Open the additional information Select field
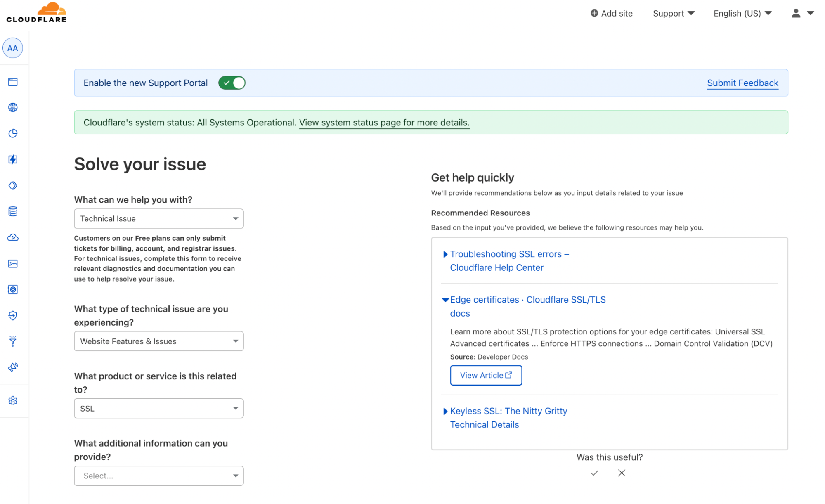 click(x=158, y=476)
